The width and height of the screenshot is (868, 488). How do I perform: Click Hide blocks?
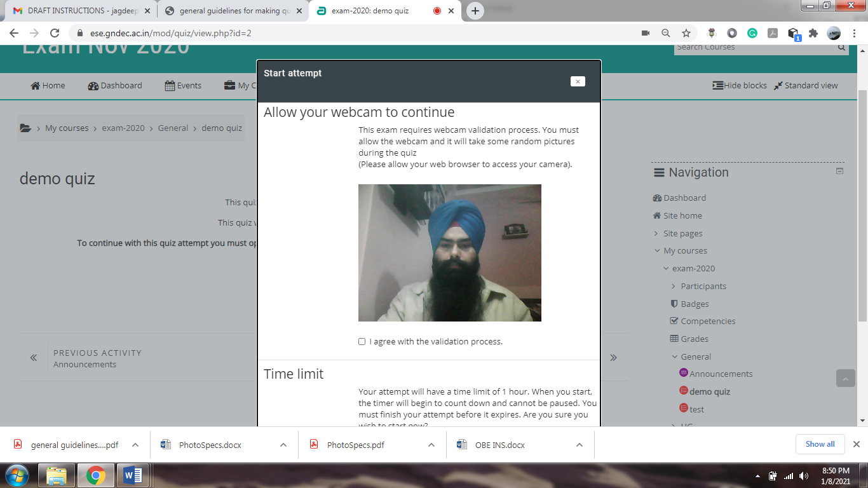tap(740, 86)
